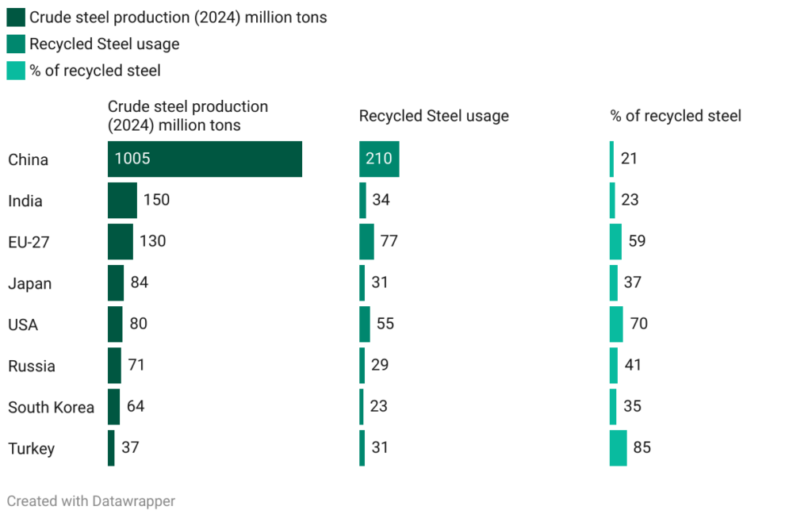Click EU-27's recycled steel usage bar
The image size is (812, 518).
click(x=366, y=242)
